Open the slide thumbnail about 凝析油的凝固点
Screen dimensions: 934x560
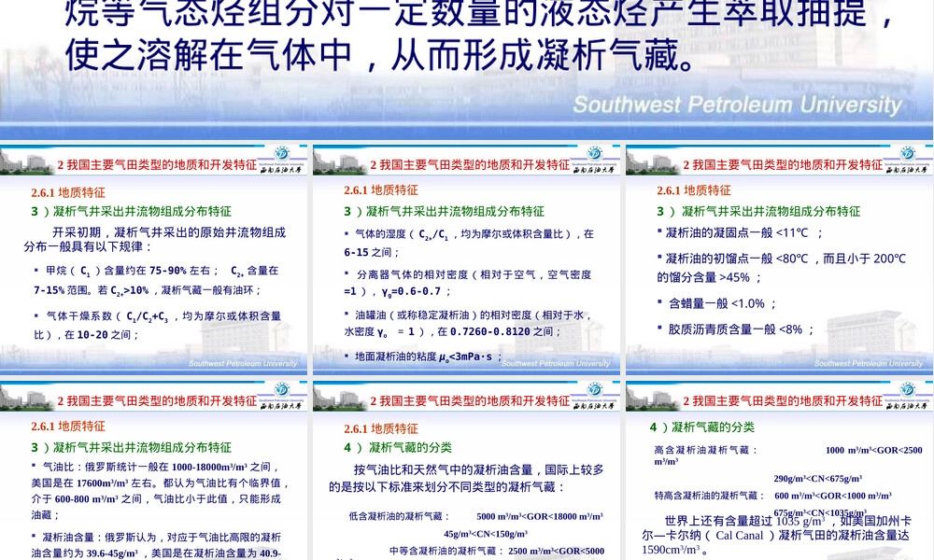pos(779,259)
